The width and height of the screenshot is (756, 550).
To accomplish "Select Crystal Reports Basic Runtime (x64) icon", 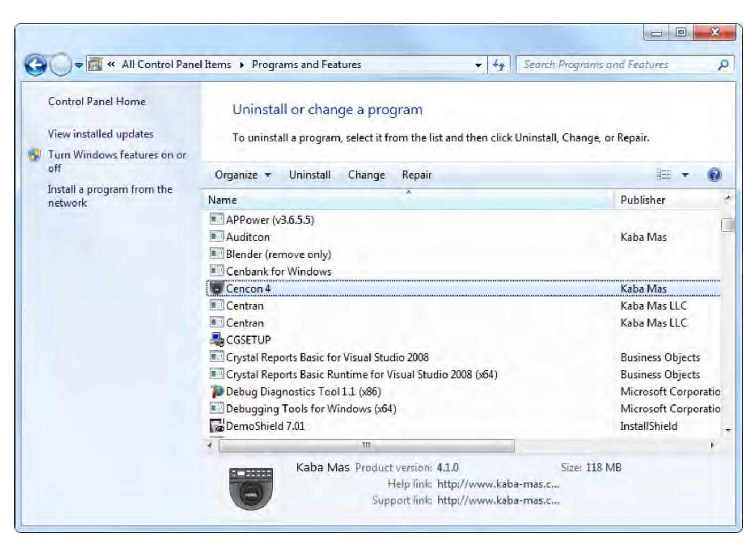I will click(x=216, y=374).
